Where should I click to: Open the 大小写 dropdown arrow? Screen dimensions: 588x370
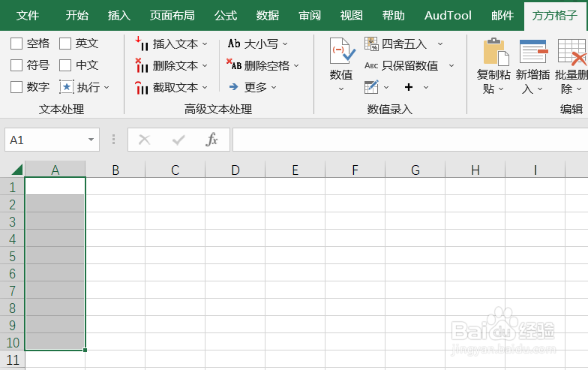point(285,44)
